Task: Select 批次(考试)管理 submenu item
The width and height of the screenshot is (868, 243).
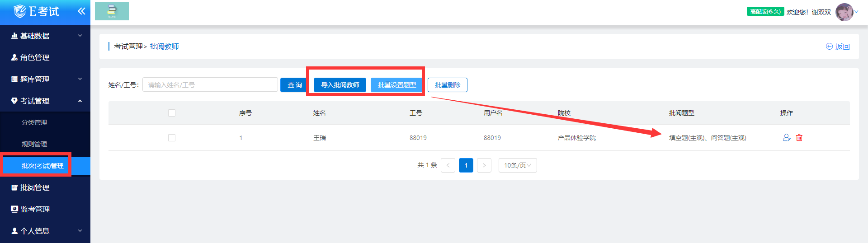Action: [45, 166]
